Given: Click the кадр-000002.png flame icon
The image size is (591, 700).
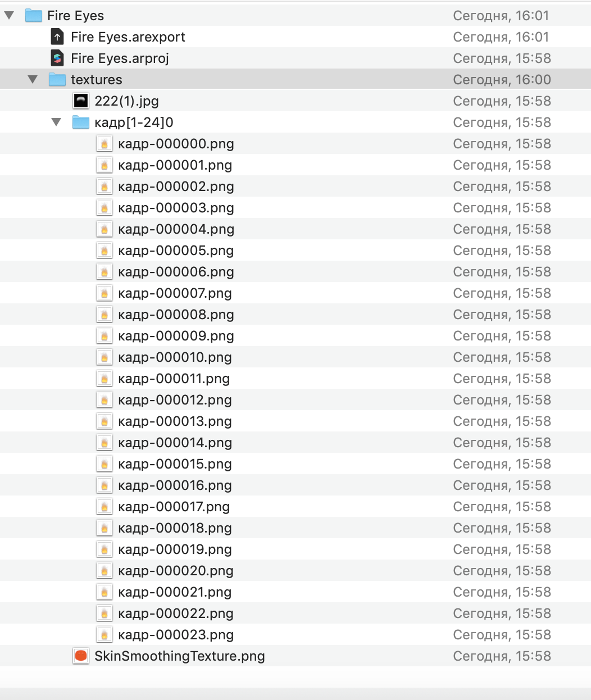Looking at the screenshot, I should click(104, 187).
